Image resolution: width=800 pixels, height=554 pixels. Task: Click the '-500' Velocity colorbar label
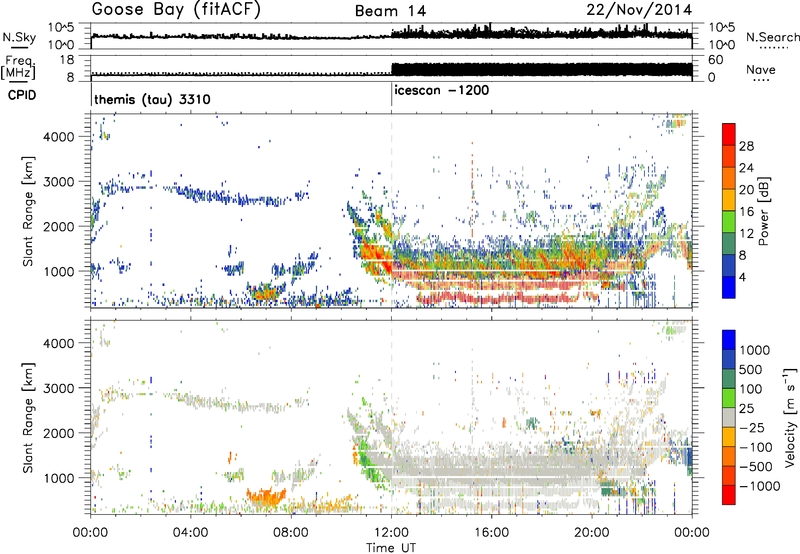tap(755, 466)
